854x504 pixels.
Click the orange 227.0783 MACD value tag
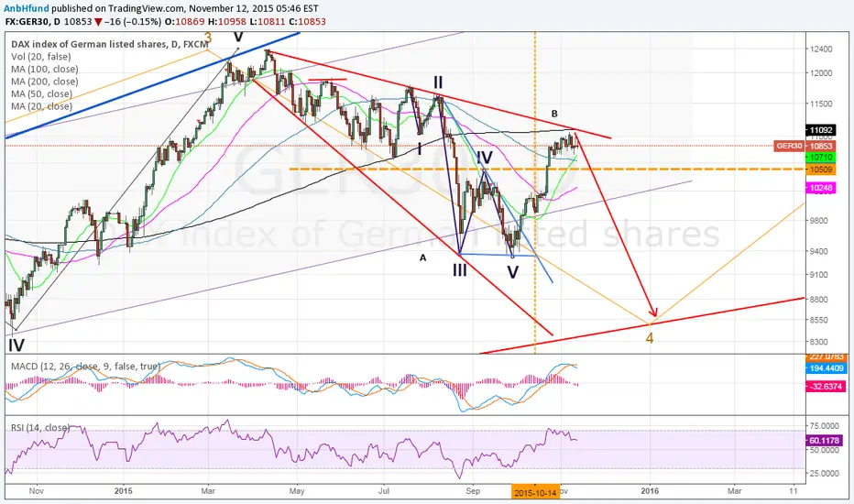click(827, 356)
